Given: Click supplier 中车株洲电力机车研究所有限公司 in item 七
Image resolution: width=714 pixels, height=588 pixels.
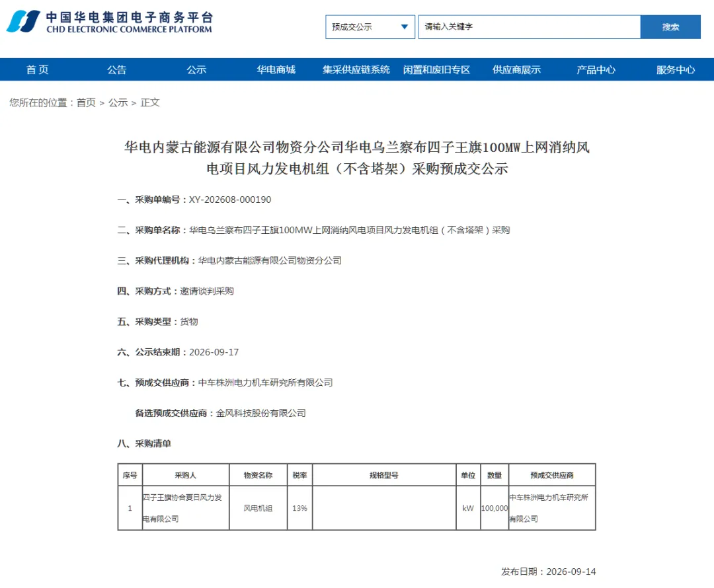Looking at the screenshot, I should click(x=266, y=383).
